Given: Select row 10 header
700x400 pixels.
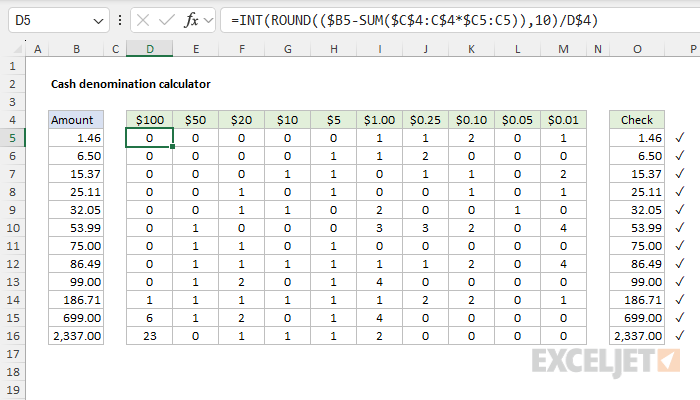Looking at the screenshot, I should 12,228.
